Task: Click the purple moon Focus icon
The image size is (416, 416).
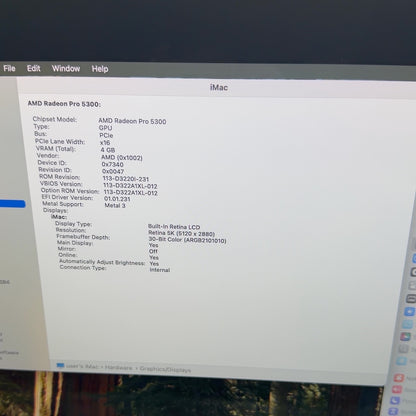Action: coord(395,400)
